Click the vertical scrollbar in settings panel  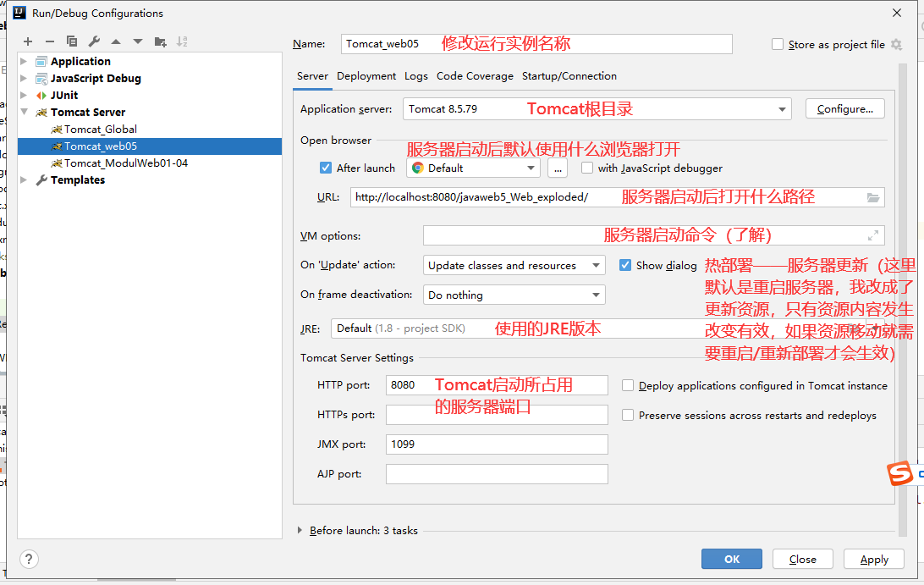pos(903,300)
